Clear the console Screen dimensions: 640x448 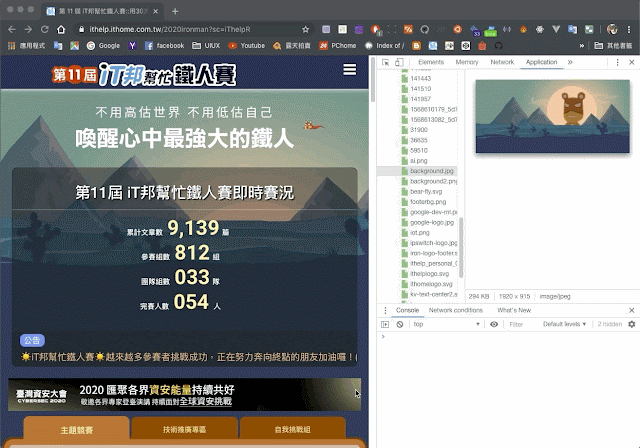click(x=400, y=324)
